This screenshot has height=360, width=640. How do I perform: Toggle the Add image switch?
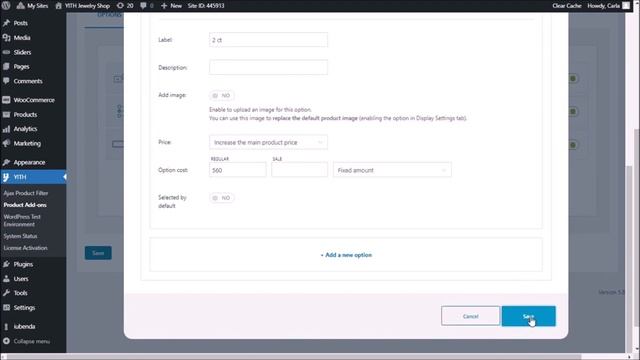pos(222,95)
